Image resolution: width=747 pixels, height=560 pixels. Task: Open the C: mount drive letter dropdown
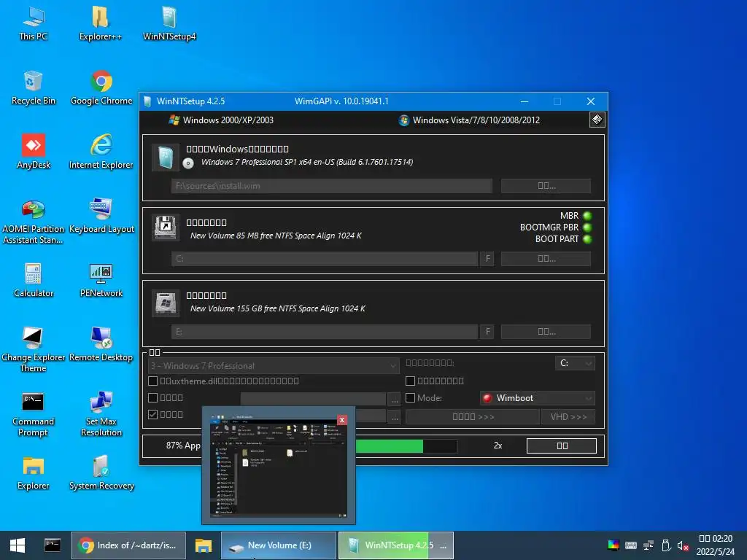[575, 363]
